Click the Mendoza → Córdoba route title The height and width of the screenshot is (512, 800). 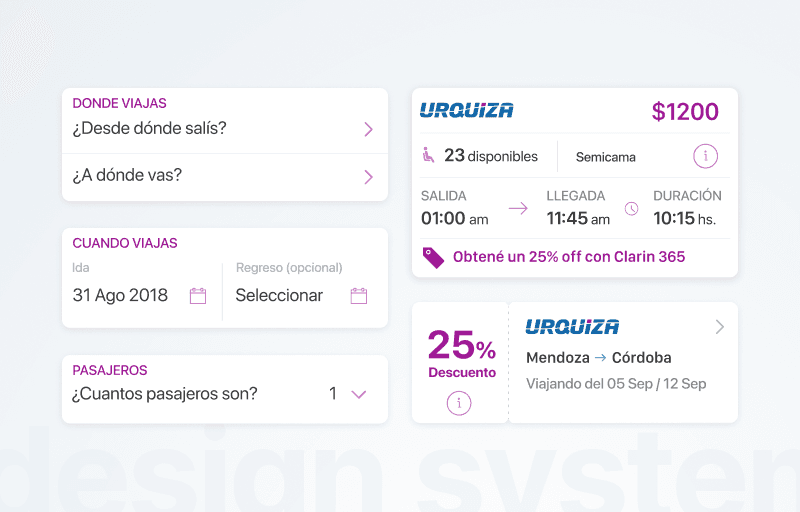click(x=598, y=357)
